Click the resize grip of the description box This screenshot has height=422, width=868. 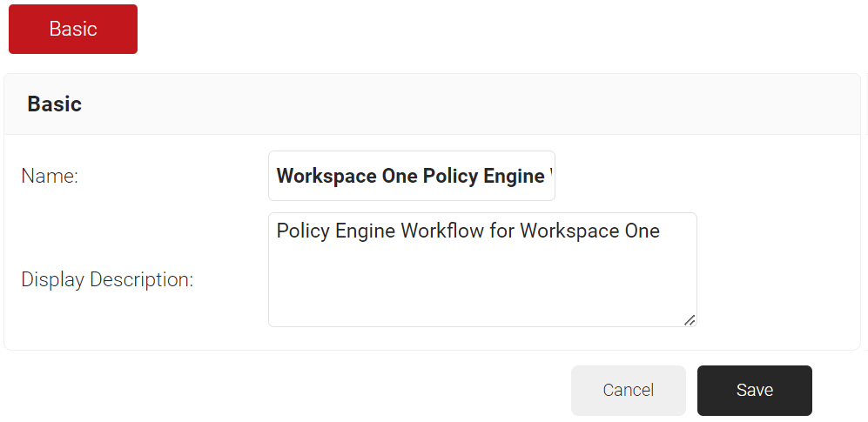[x=690, y=319]
